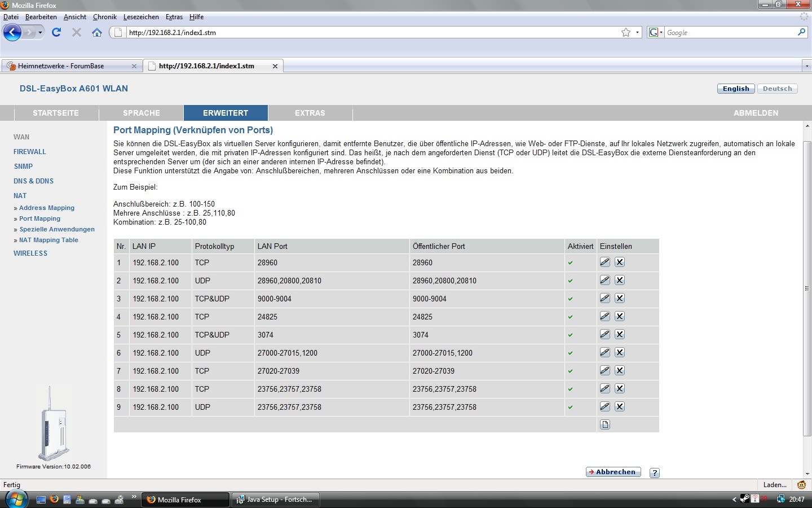Click the Abbrechen button
Image resolution: width=812 pixels, height=508 pixels.
[x=614, y=472]
